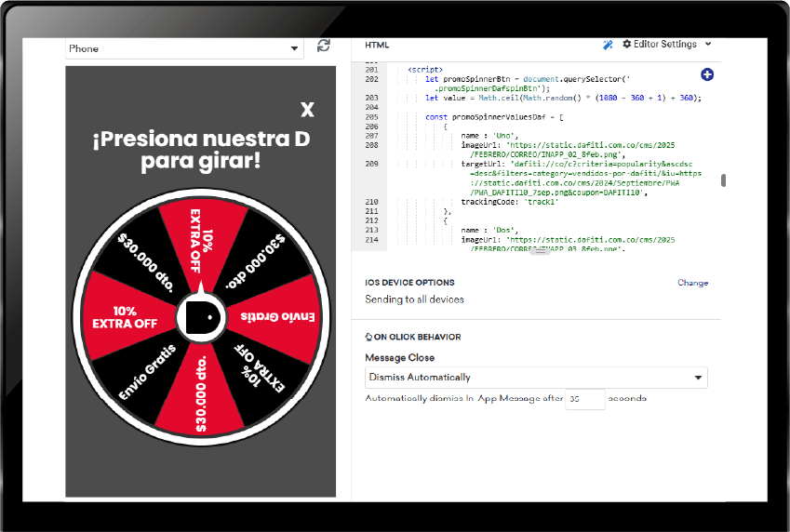
Task: Refresh the preview with the reload icon
Action: [324, 46]
